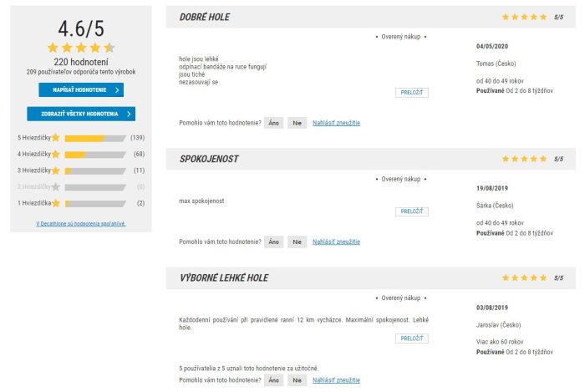Click the arrow on Zobraziť všetky hodnotenia
The height and width of the screenshot is (392, 585).
[x=128, y=114]
